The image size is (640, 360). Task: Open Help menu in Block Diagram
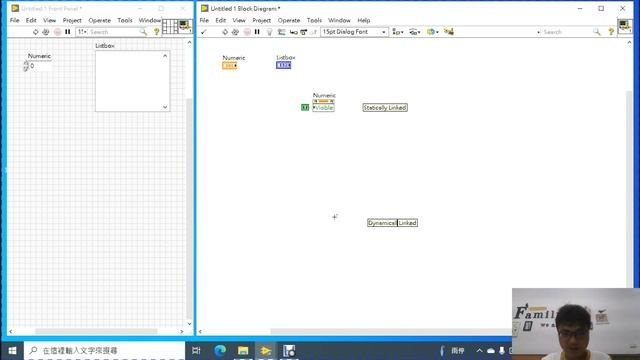[x=363, y=20]
